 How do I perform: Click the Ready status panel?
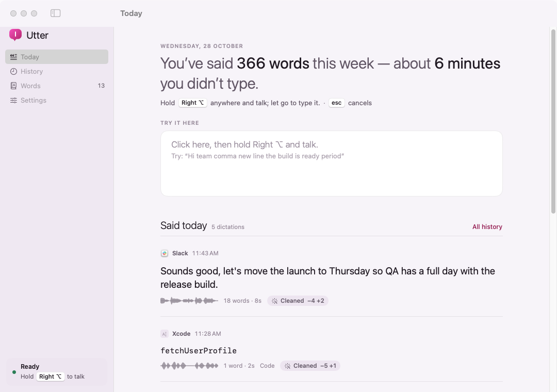(x=57, y=371)
